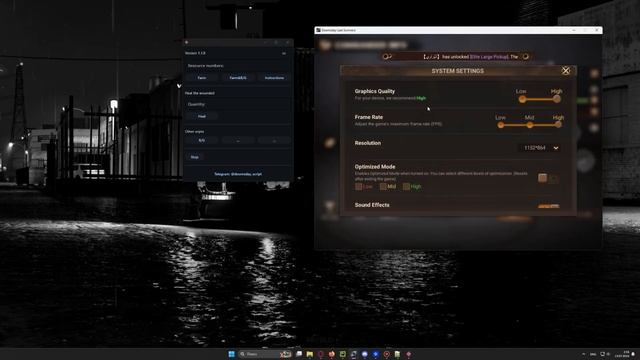Open File Explorer from taskbar
This screenshot has width=640, height=360.
point(310,354)
